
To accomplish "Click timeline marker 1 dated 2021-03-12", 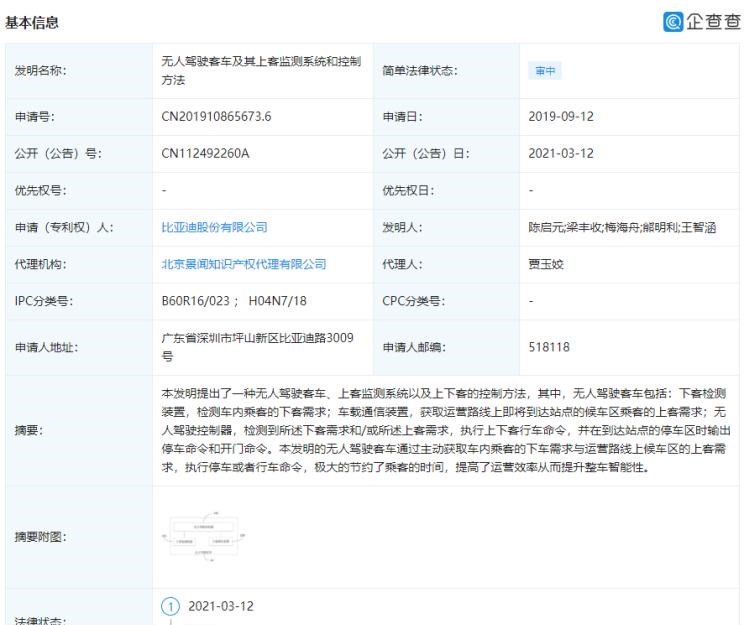I will click(x=170, y=606).
